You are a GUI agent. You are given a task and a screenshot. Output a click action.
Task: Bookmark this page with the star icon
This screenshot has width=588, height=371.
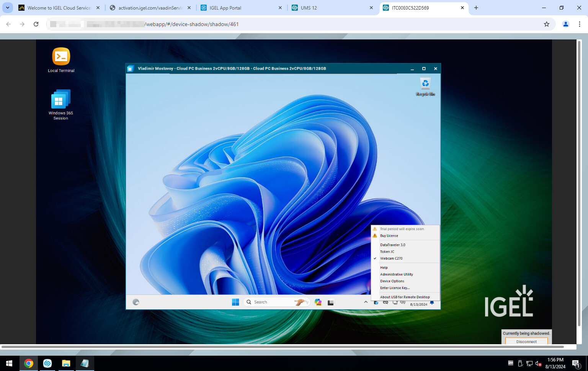[546, 24]
